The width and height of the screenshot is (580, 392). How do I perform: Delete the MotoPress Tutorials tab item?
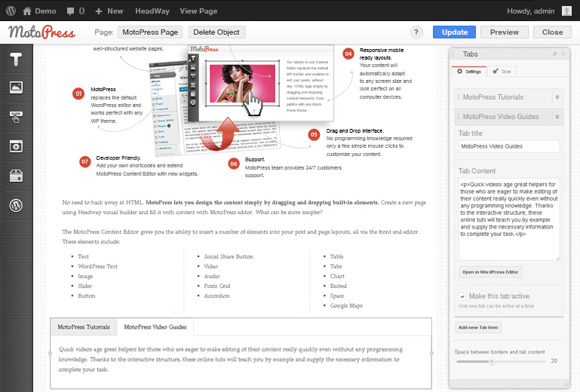coord(557,97)
